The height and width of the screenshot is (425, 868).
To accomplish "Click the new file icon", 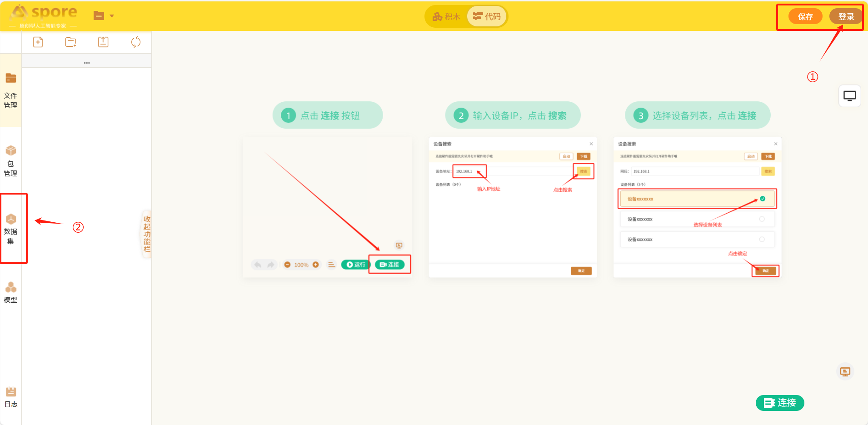I will 38,42.
